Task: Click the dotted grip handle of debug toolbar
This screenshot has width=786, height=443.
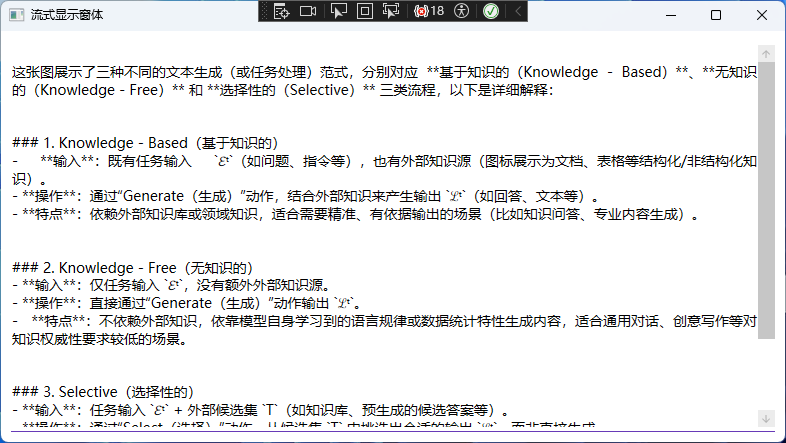Action: (265, 11)
